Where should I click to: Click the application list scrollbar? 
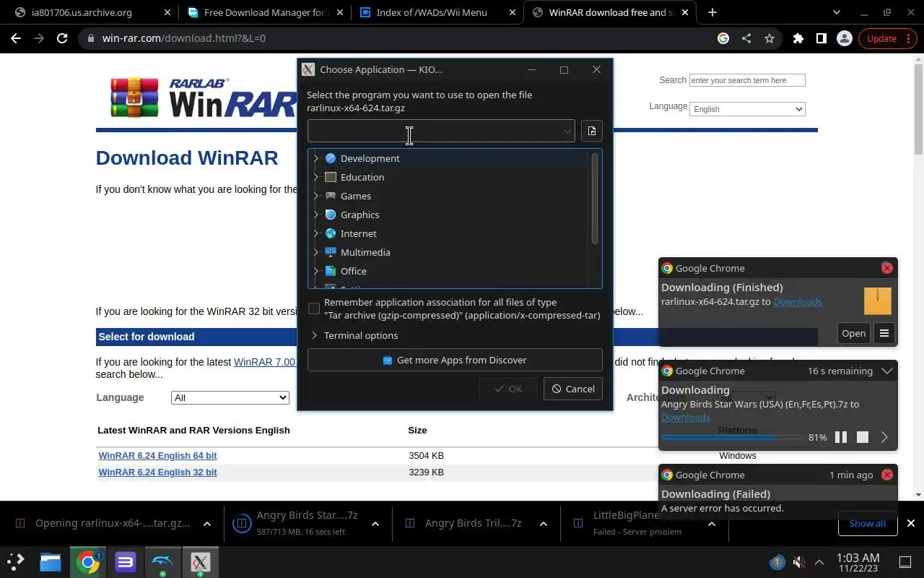point(595,199)
